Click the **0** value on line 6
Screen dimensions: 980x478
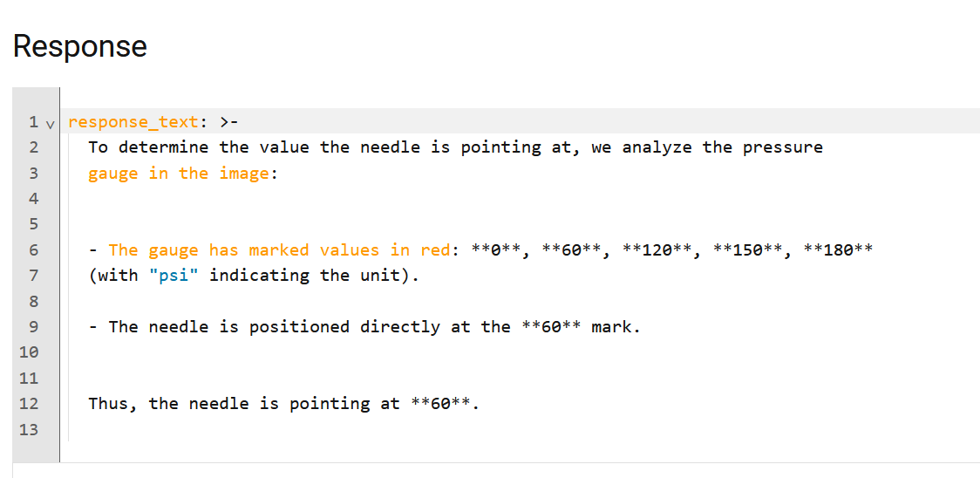tap(496, 250)
